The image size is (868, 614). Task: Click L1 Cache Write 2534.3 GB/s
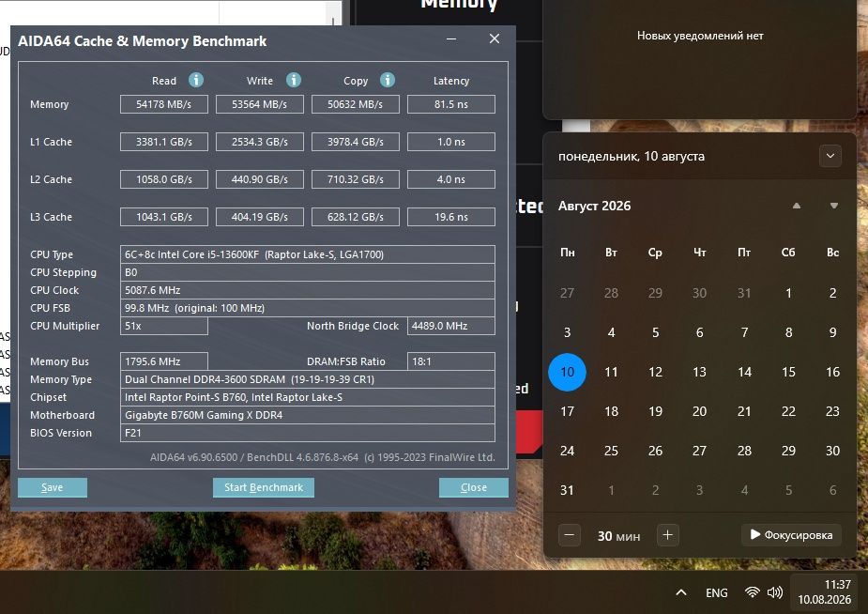pos(260,142)
